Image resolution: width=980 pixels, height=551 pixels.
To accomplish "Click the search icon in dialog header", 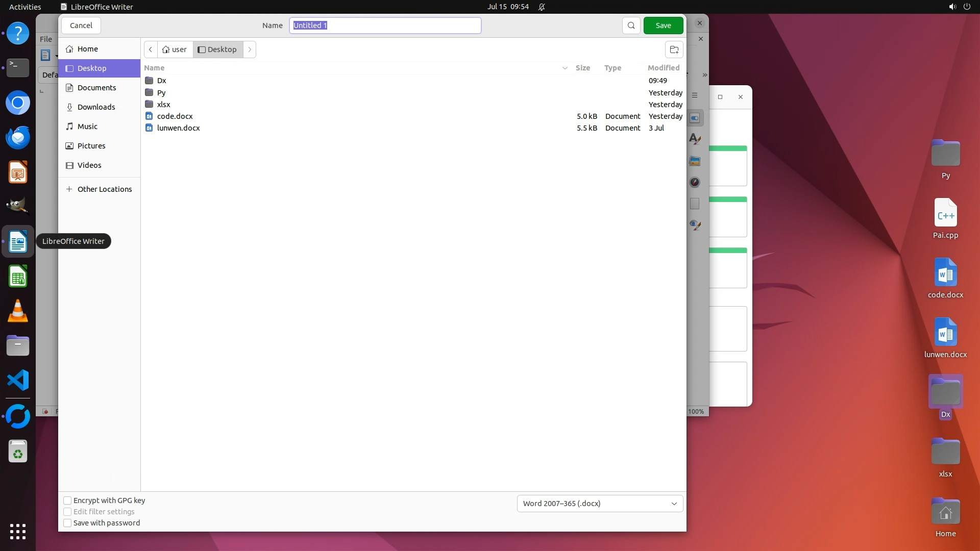I will tap(631, 26).
